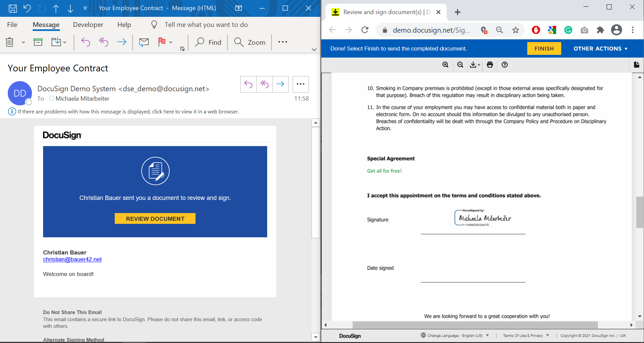Click the REVIEW DOCUMENT button
644x343 pixels.
(x=155, y=218)
